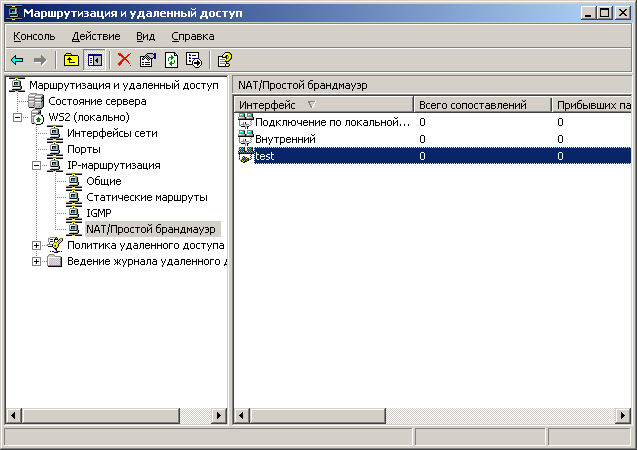Open the Вид menu

click(145, 36)
